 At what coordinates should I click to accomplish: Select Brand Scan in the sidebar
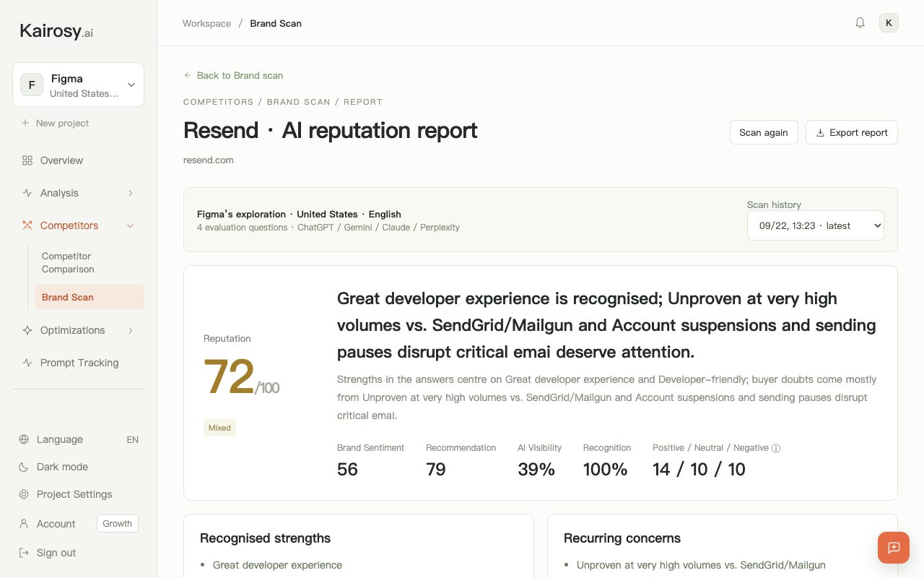coord(90,297)
